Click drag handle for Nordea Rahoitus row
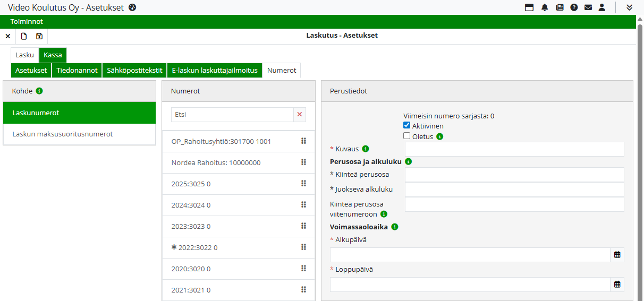 point(303,162)
